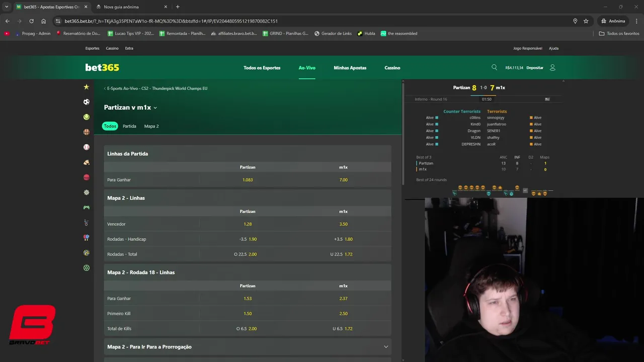Open the Jogo Responsável link
Screen dimensions: 644x362
pyautogui.click(x=528, y=48)
